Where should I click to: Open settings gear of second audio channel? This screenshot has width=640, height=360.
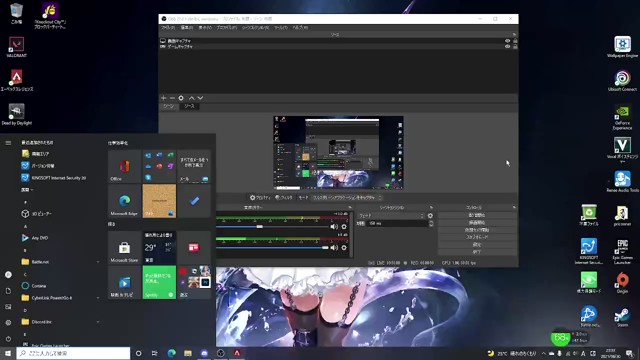[344, 248]
